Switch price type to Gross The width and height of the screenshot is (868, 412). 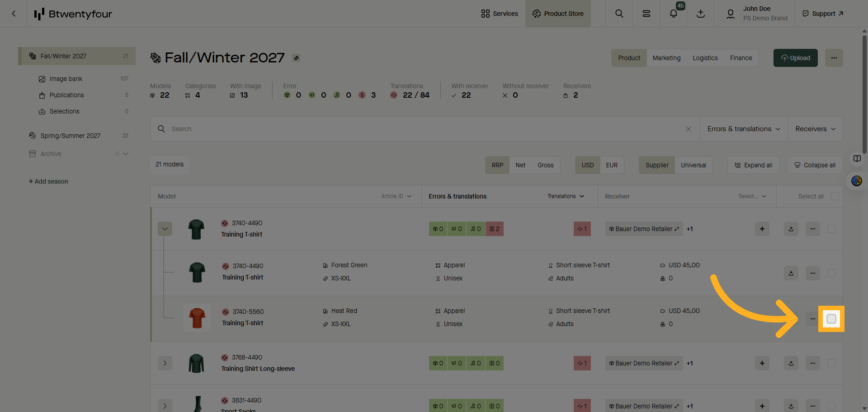click(546, 165)
